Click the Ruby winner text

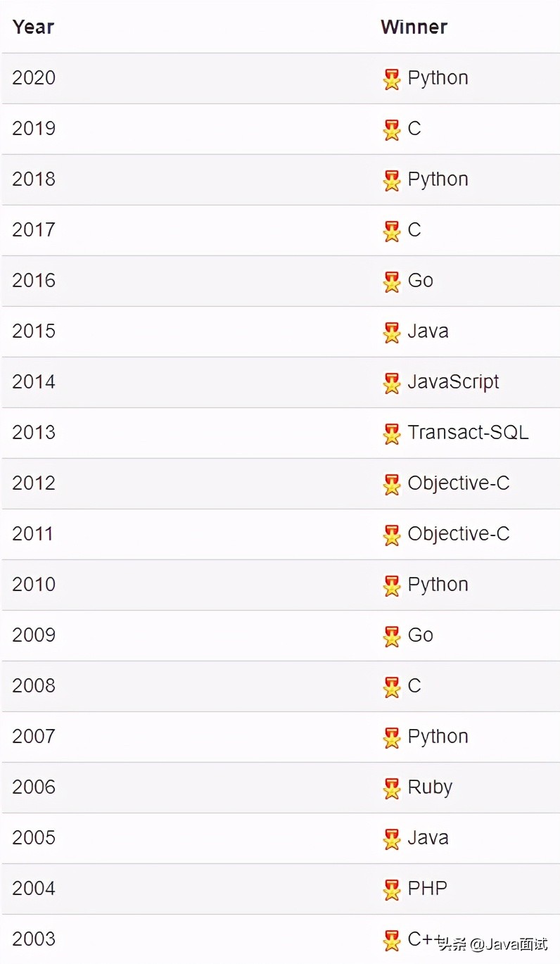[430, 787]
